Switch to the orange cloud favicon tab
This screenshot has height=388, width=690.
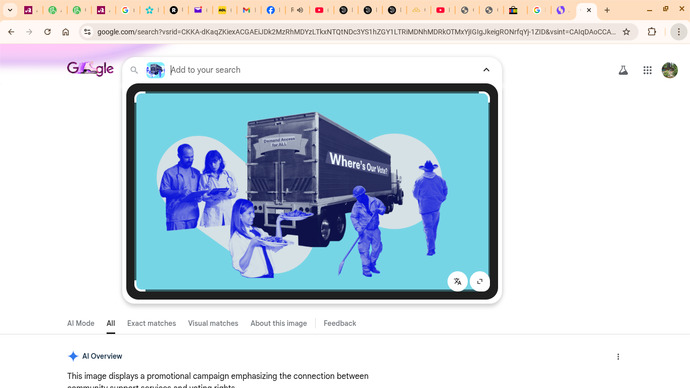pyautogui.click(x=416, y=10)
